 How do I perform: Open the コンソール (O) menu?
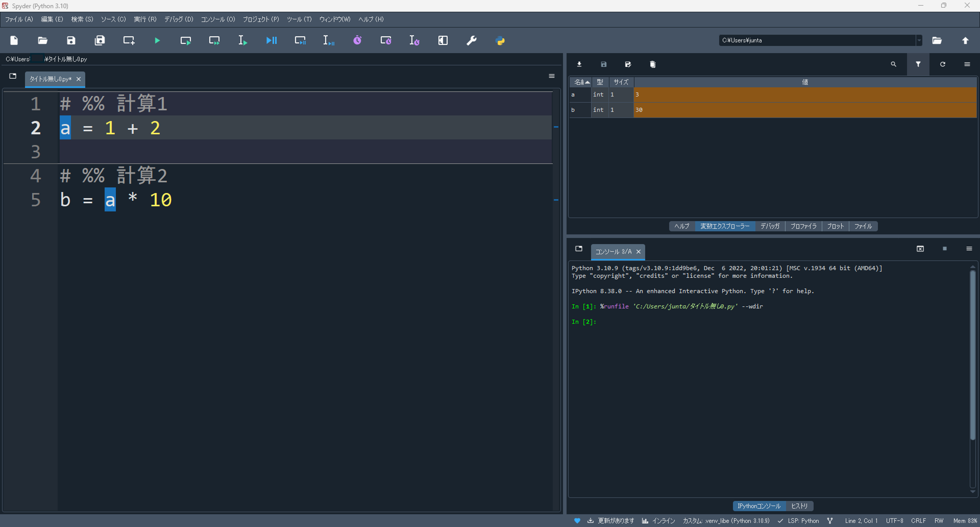[x=218, y=19]
